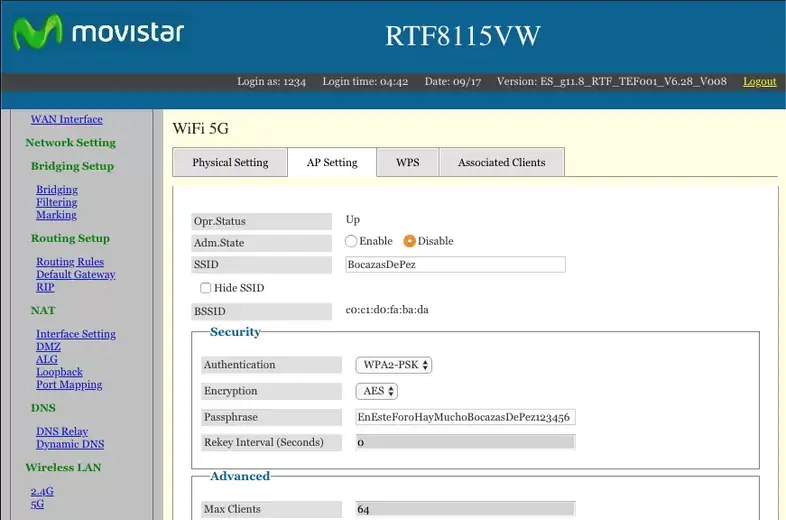Click the Adm.State label
This screenshot has width=786, height=520.
pyautogui.click(x=261, y=243)
